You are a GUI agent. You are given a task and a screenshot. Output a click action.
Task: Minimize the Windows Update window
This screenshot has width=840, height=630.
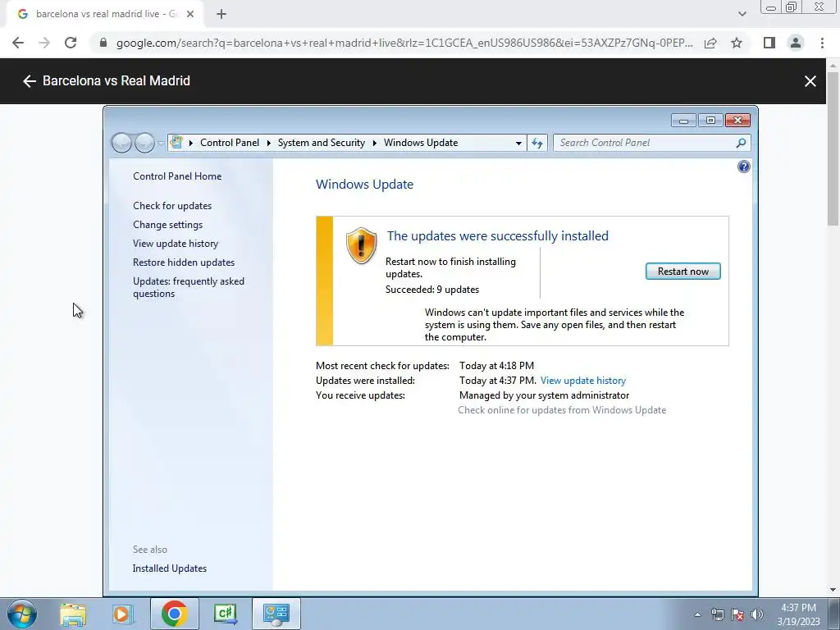683,121
